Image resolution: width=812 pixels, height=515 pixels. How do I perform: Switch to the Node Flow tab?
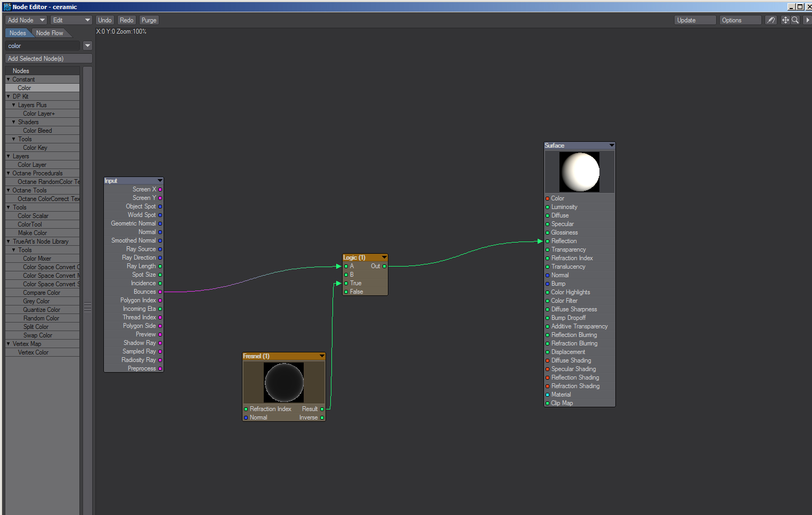50,33
